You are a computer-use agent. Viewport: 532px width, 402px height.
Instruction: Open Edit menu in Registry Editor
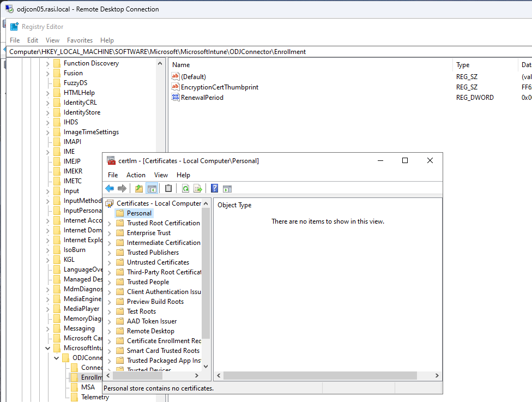33,40
